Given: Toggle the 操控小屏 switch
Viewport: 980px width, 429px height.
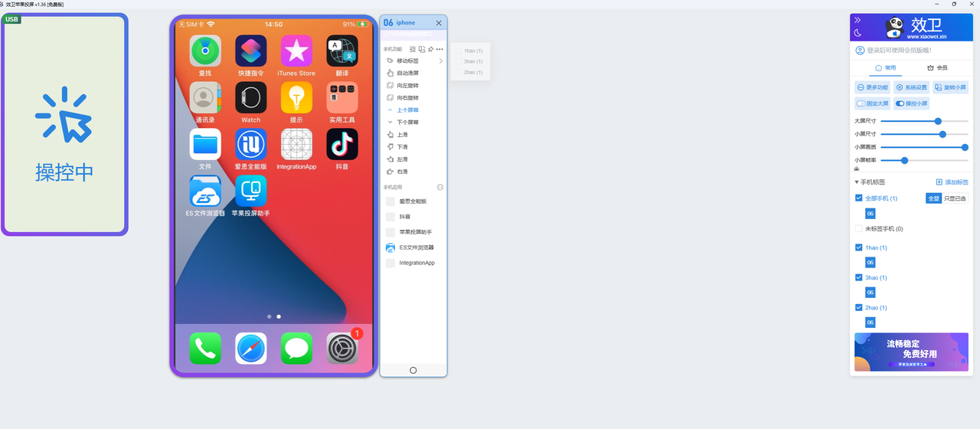Looking at the screenshot, I should click(x=911, y=103).
